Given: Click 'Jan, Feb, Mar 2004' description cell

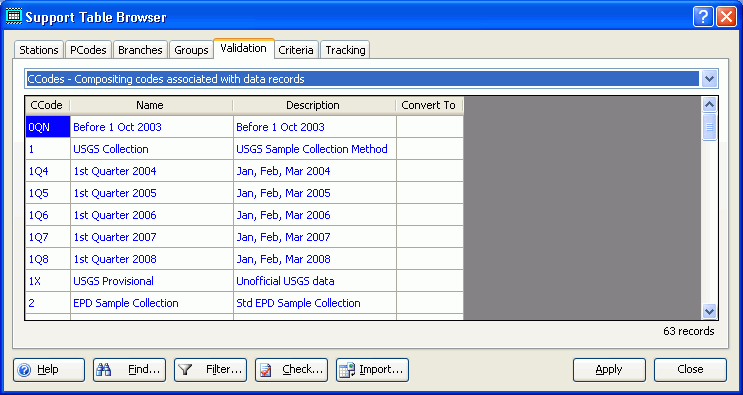Looking at the screenshot, I should click(x=315, y=171).
